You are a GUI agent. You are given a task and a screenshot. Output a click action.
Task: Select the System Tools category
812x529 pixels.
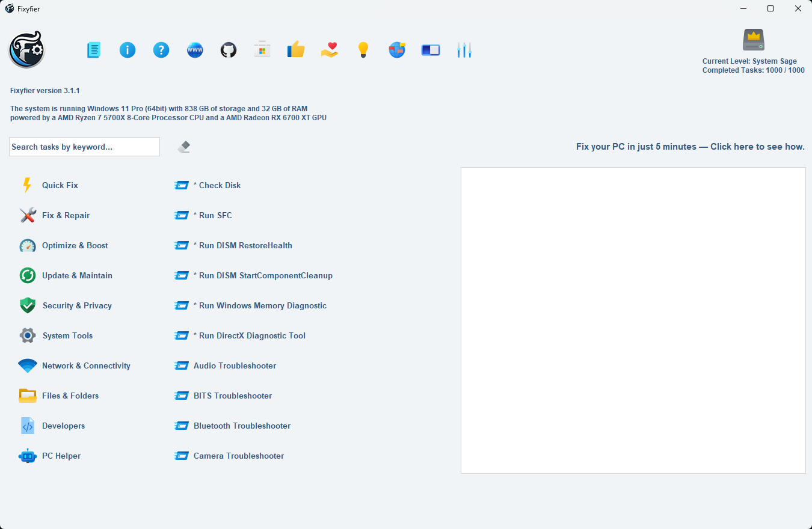[56, 335]
